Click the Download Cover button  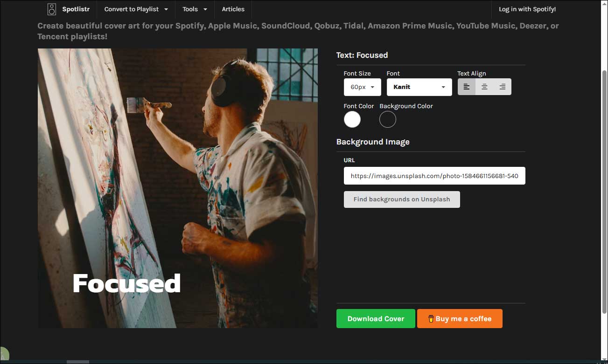[376, 319]
